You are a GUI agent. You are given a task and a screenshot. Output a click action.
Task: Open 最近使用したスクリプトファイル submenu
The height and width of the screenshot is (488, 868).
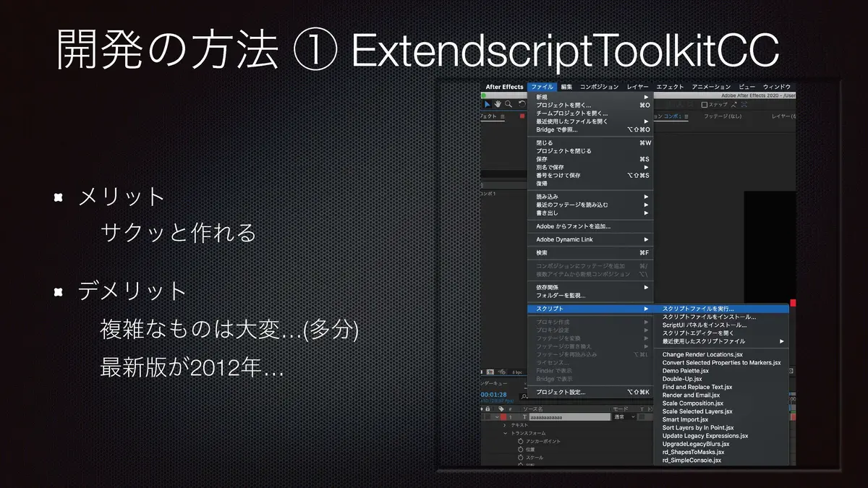720,341
